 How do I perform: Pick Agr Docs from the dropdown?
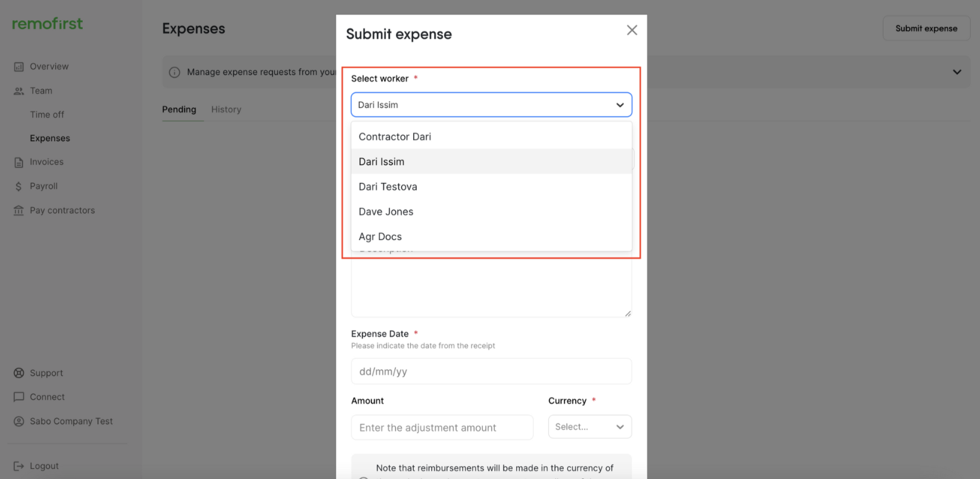point(380,237)
